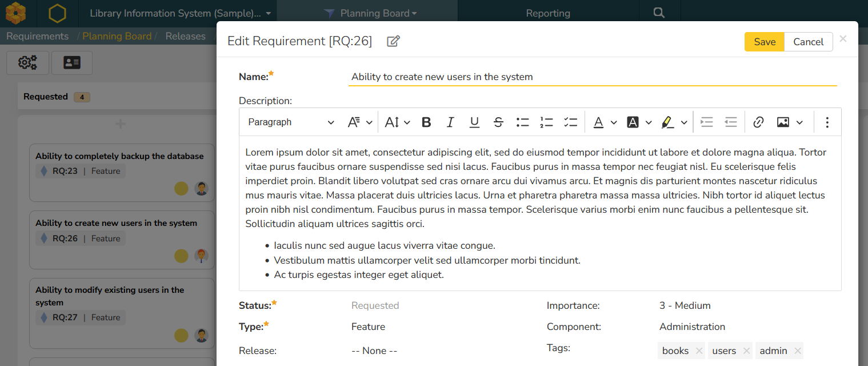This screenshot has height=366, width=868.
Task: Open the Planning Board menu
Action: click(x=378, y=13)
